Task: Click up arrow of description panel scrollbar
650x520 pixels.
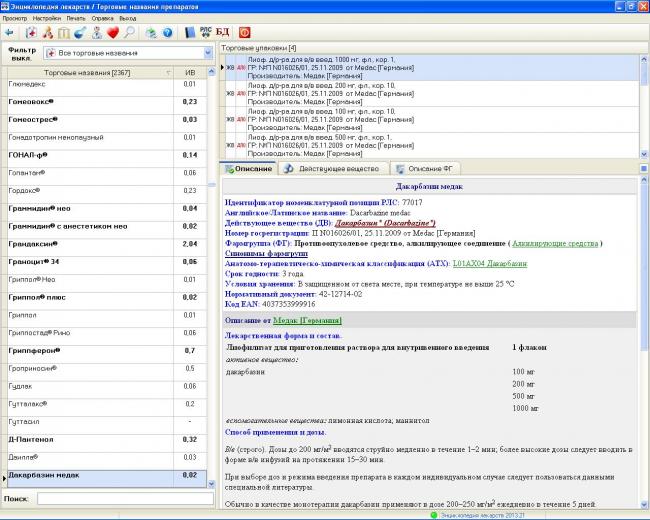Action: point(644,181)
